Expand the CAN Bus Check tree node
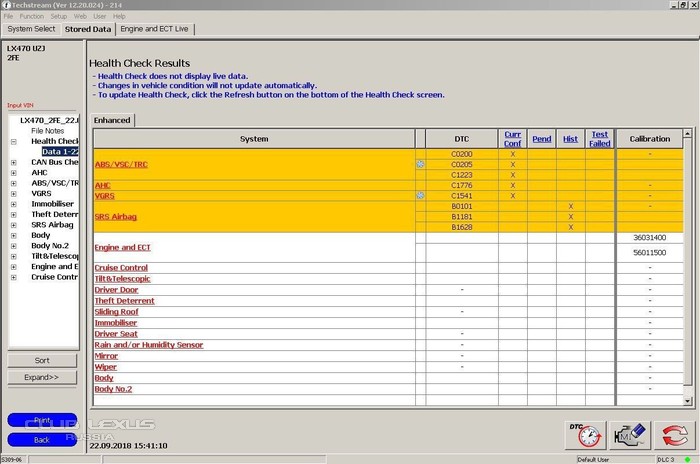Image resolution: width=700 pixels, height=464 pixels. (x=13, y=163)
